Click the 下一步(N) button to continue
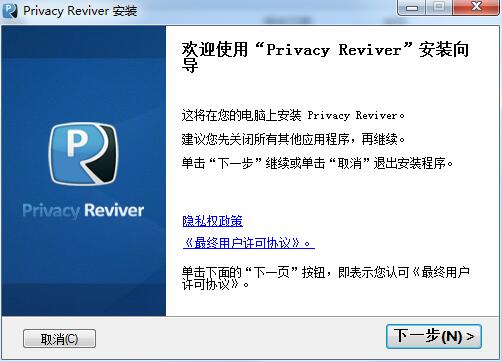Screen dimensions: 502x362 [x=434, y=336]
